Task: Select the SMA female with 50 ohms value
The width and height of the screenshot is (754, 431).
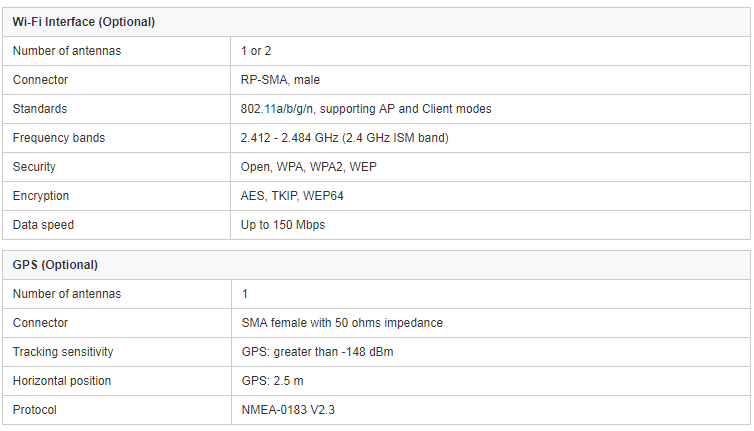Action: (342, 323)
